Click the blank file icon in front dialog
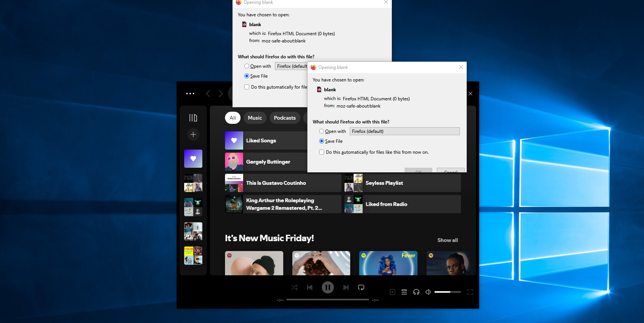This screenshot has height=323, width=644. (x=319, y=89)
